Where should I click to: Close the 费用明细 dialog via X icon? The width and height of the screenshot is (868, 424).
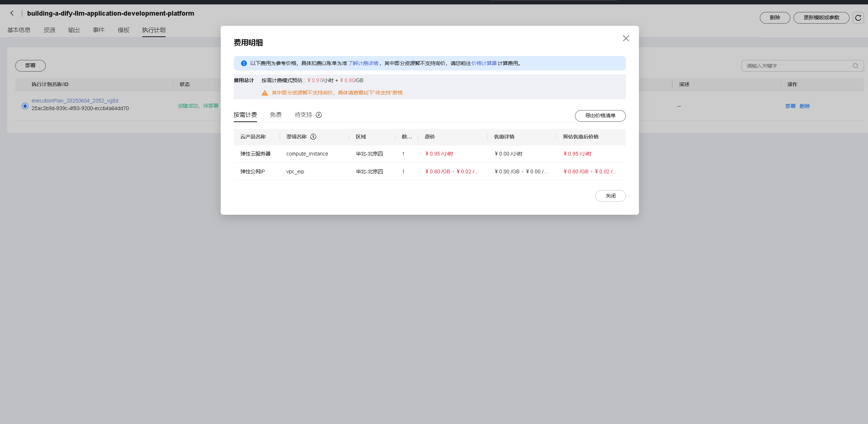625,38
